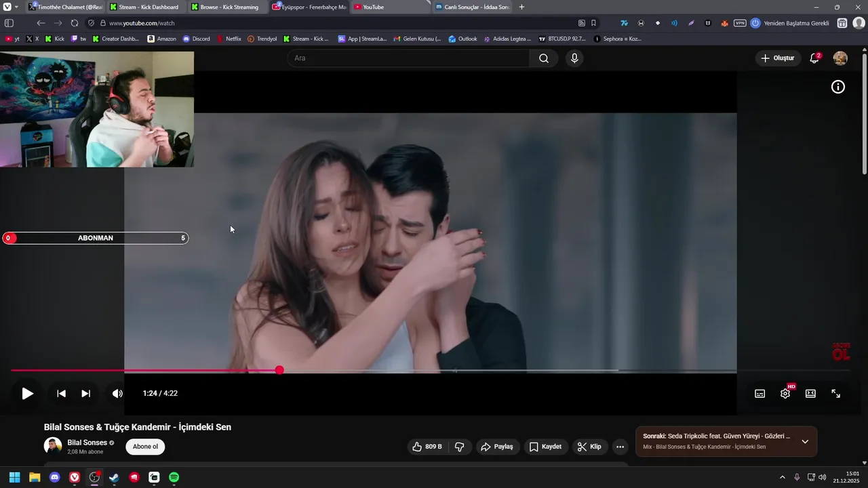Switch to Eyüpspor - Fenerbahçe tab

(309, 7)
